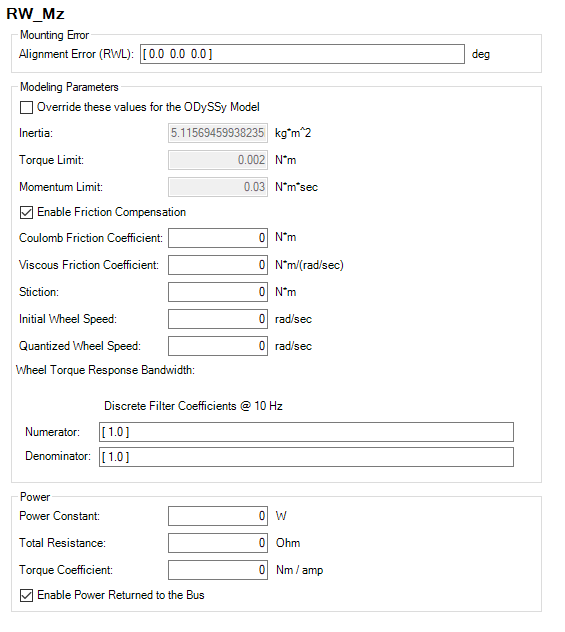Focus the Viscous Friction Coefficient field
This screenshot has width=565, height=632.
[x=218, y=265]
